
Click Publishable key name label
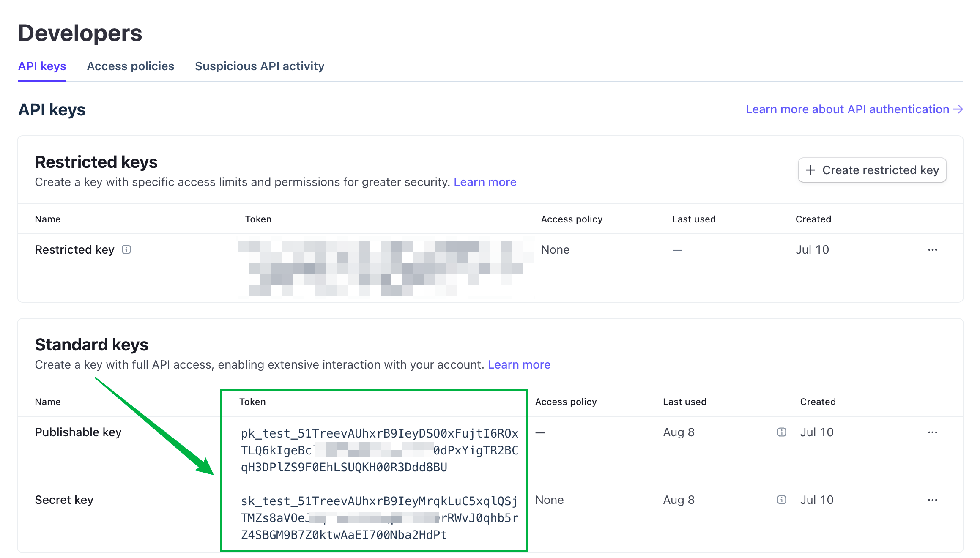(x=78, y=432)
